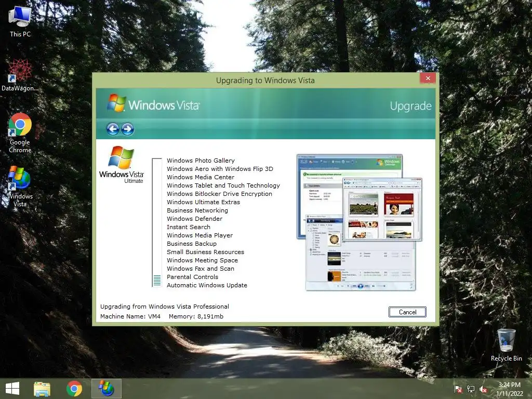Select Windows Tablet and Touch Technology

coord(223,185)
